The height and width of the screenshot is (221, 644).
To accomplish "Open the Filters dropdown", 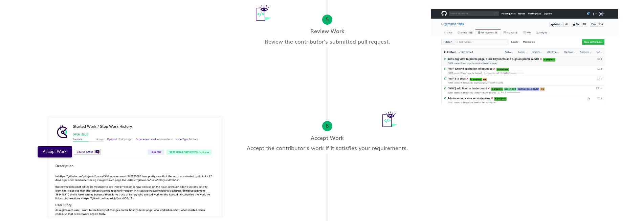I will click(447, 42).
